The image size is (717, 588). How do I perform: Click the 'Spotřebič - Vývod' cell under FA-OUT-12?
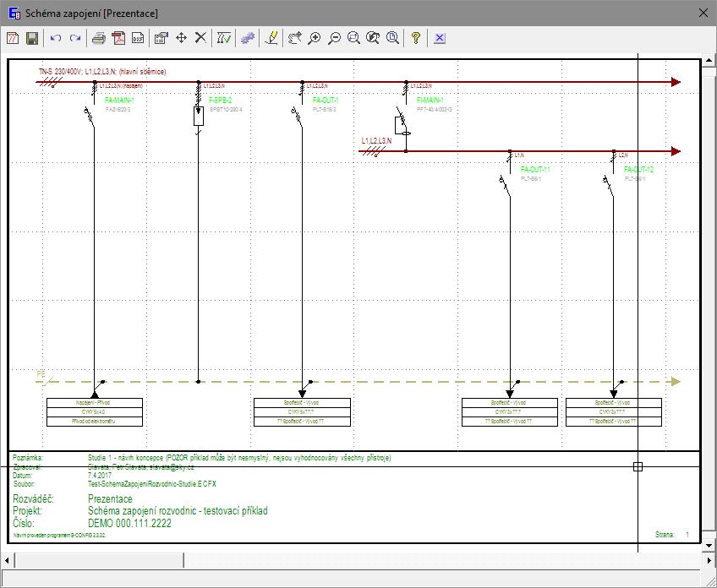pyautogui.click(x=614, y=403)
